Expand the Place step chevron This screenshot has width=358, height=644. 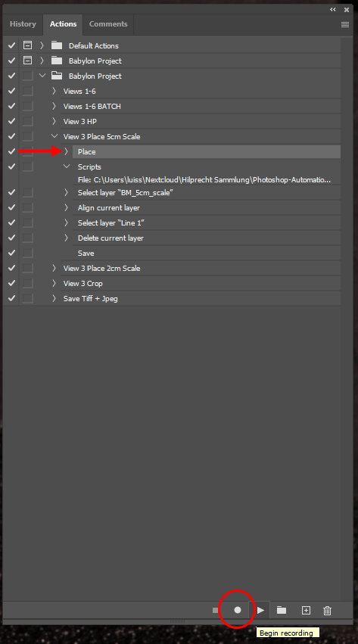click(x=66, y=151)
